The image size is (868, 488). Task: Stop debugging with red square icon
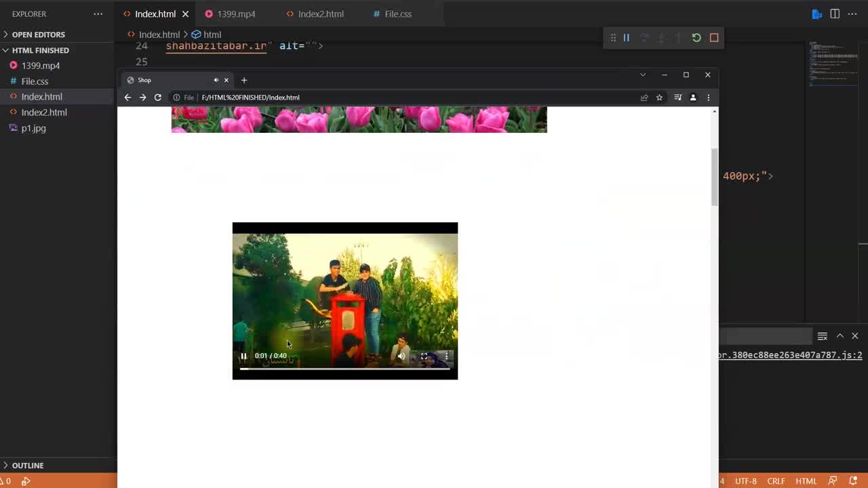[714, 38]
